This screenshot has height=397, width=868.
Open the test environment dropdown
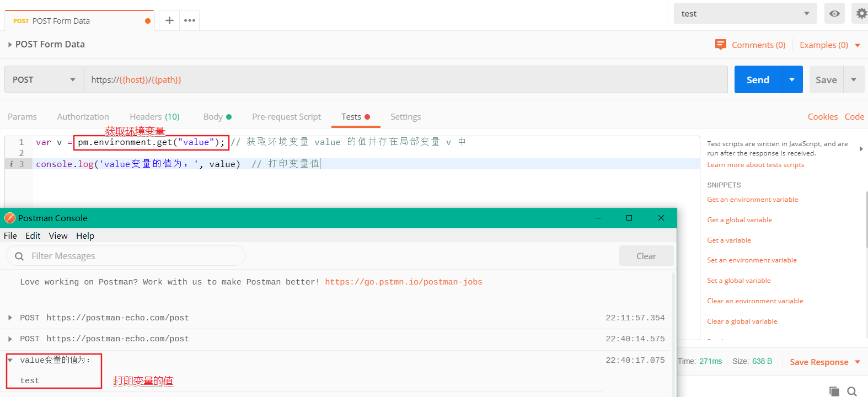coord(745,13)
